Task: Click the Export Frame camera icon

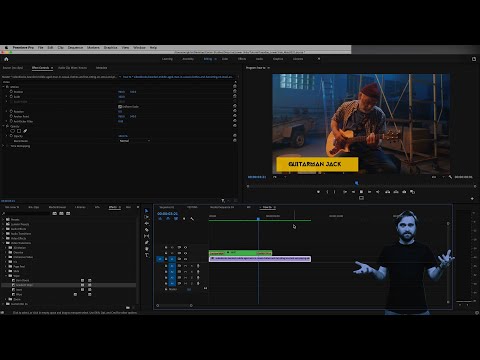Action: [404, 192]
